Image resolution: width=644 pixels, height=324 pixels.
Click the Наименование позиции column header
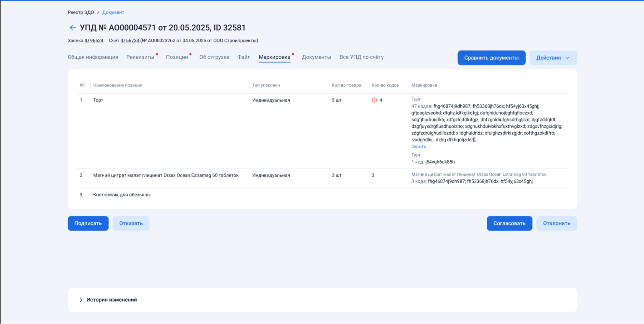pos(118,85)
